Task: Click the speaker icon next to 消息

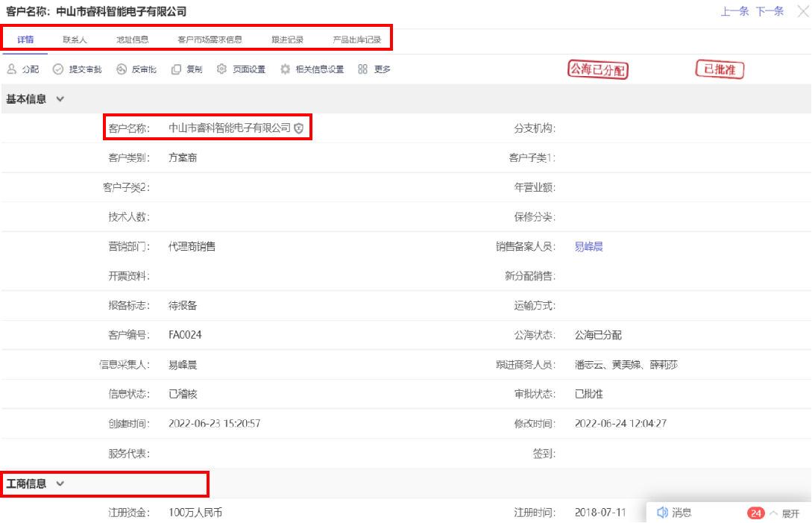Action: pyautogui.click(x=661, y=513)
